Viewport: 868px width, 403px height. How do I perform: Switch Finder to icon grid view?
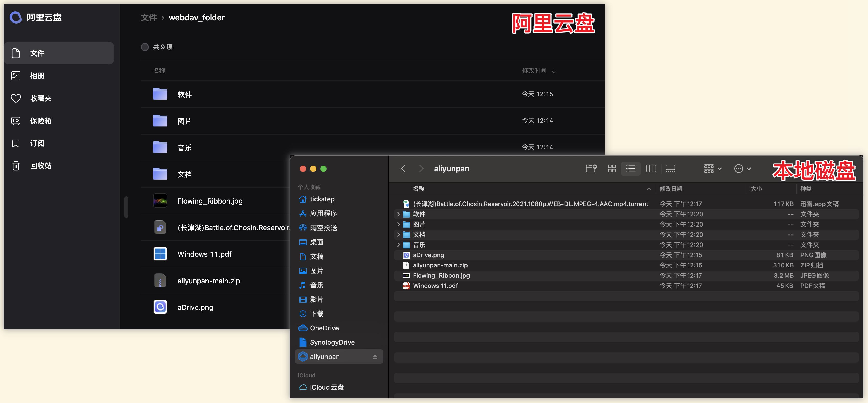point(612,168)
